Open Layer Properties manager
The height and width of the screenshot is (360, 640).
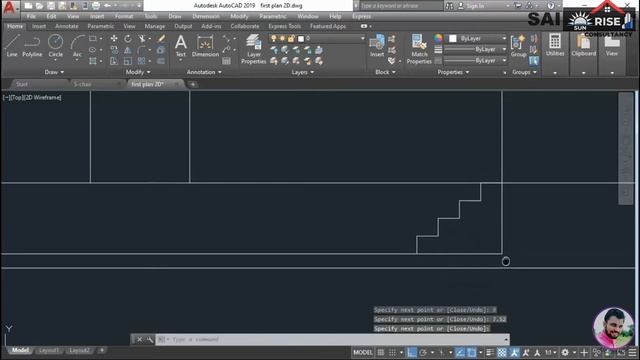tap(253, 49)
